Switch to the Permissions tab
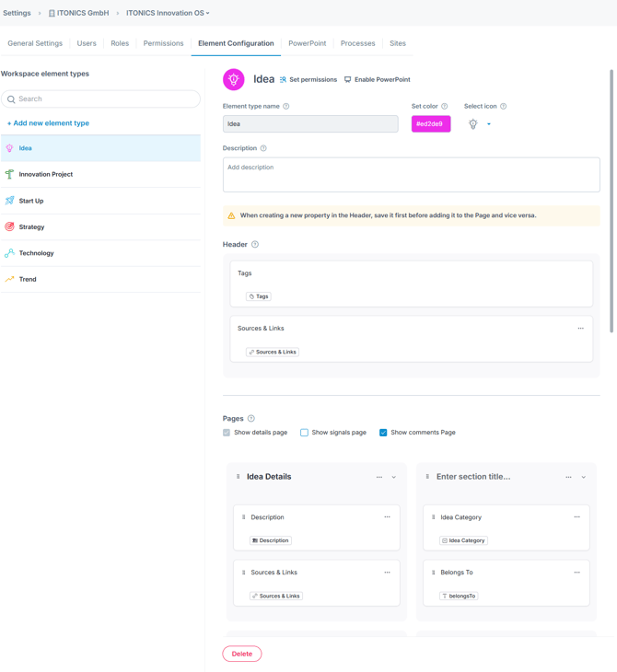The image size is (617, 672). pos(163,43)
